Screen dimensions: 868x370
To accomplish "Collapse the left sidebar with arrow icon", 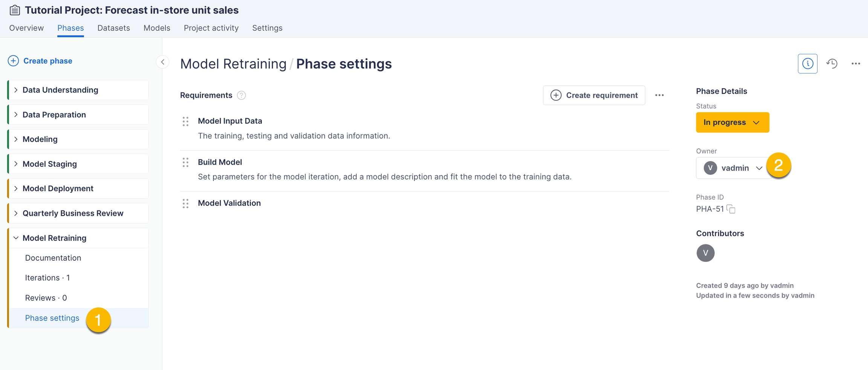I will 163,62.
